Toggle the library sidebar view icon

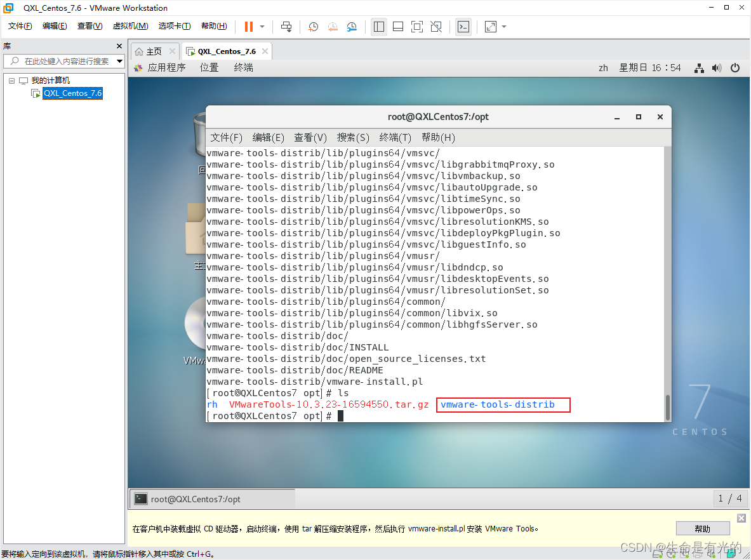(379, 27)
